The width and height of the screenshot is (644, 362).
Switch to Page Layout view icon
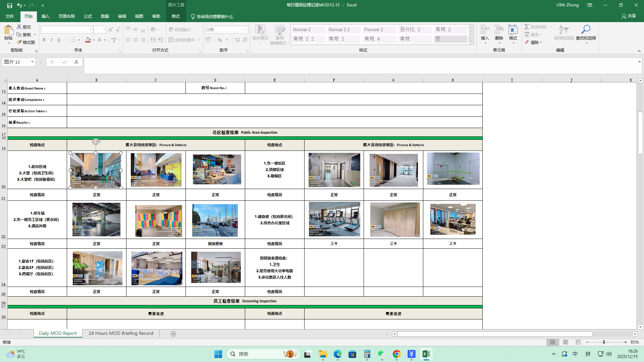(x=566, y=342)
